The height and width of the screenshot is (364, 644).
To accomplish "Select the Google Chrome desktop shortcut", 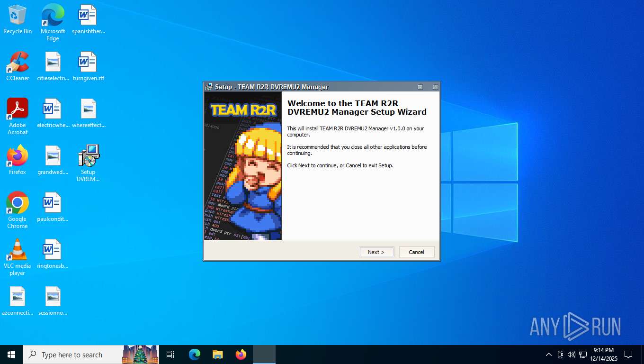I will [18, 210].
